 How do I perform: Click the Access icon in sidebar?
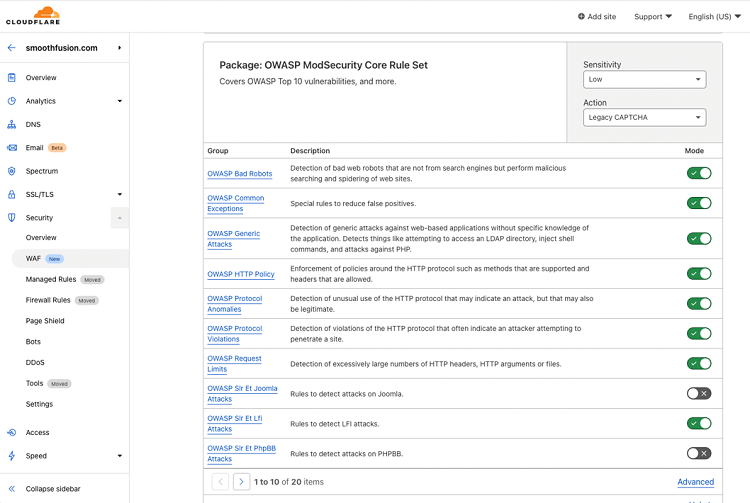point(11,432)
